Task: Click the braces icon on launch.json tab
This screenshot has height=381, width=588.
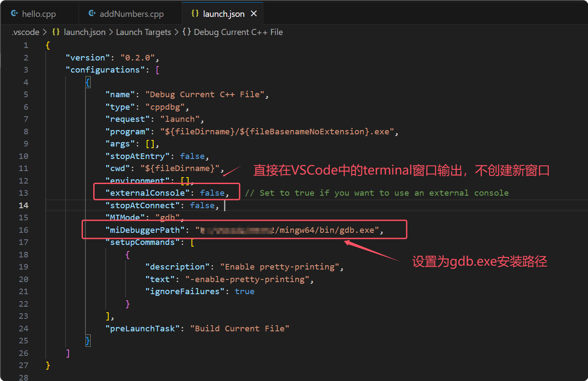Action: pos(195,14)
